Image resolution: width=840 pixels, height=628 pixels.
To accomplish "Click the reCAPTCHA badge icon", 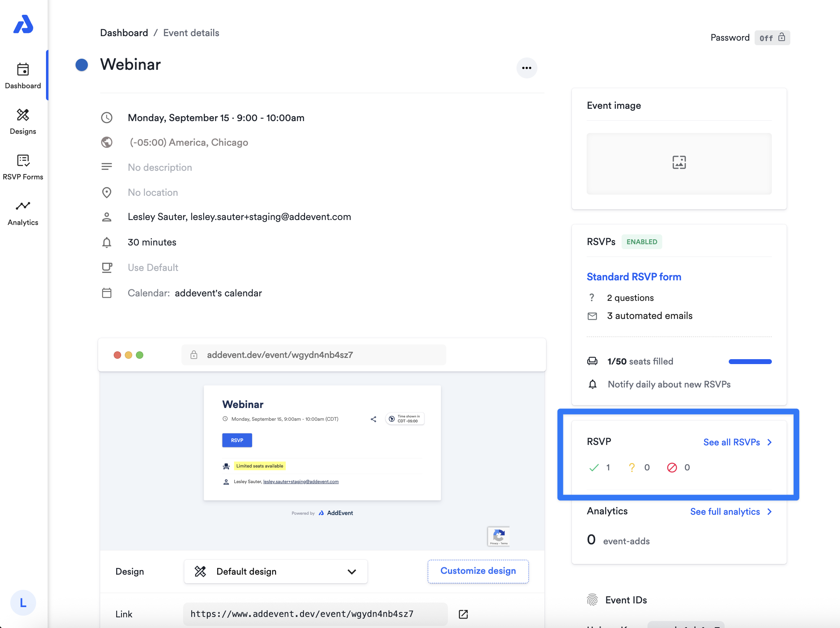I will pos(498,536).
